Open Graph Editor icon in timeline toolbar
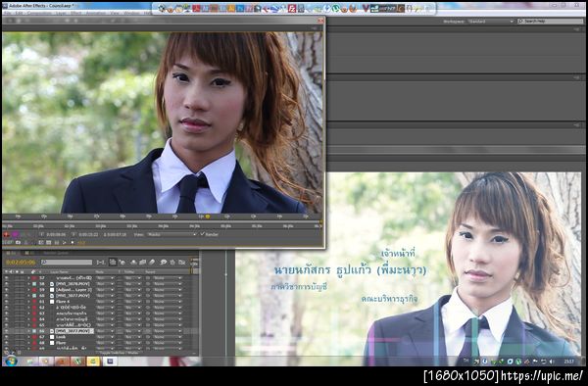The height and width of the screenshot is (386, 588). [182, 262]
